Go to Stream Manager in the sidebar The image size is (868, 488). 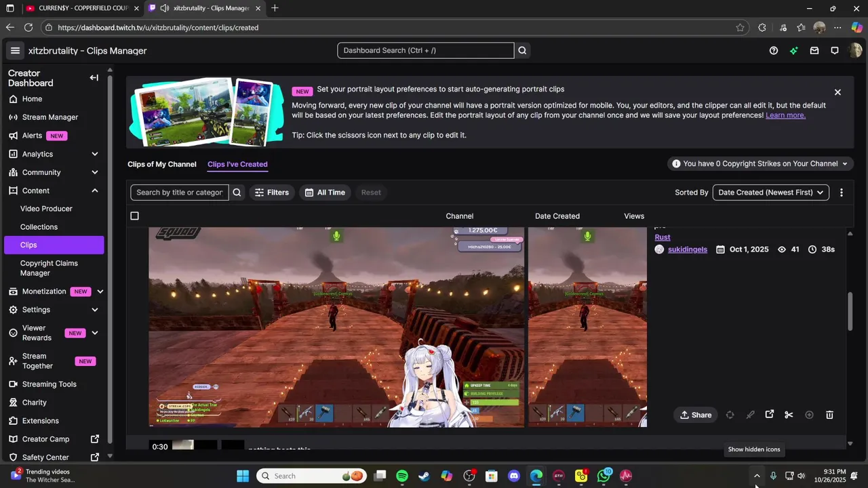[x=50, y=117]
